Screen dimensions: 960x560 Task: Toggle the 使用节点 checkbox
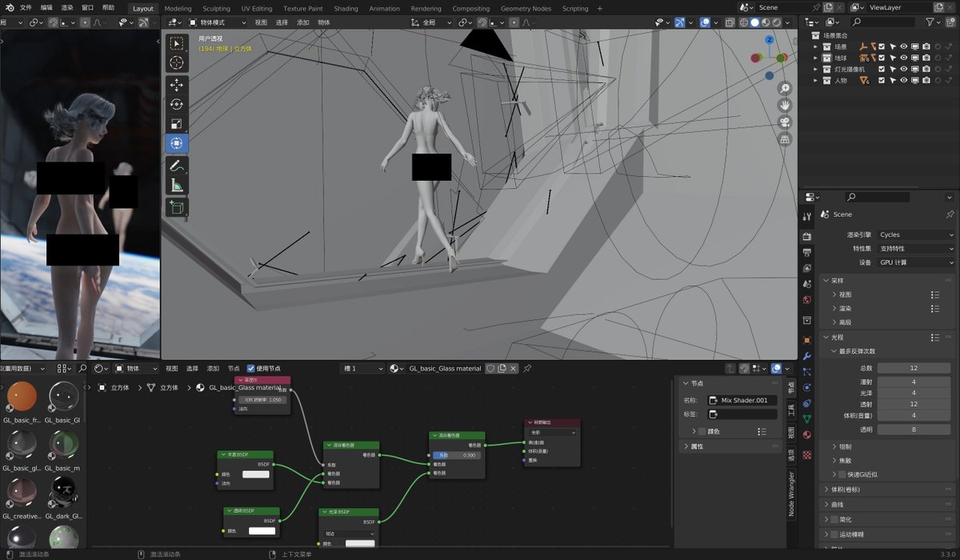pyautogui.click(x=251, y=368)
